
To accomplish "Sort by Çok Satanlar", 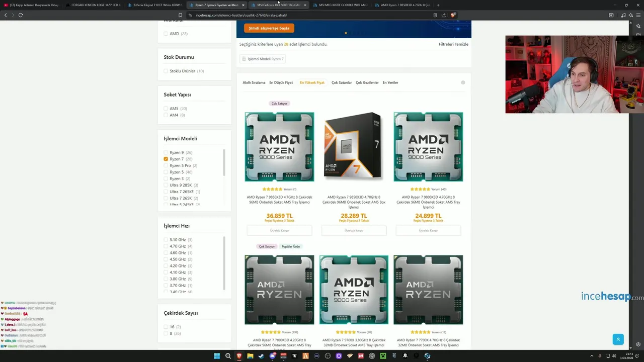I will (x=342, y=82).
